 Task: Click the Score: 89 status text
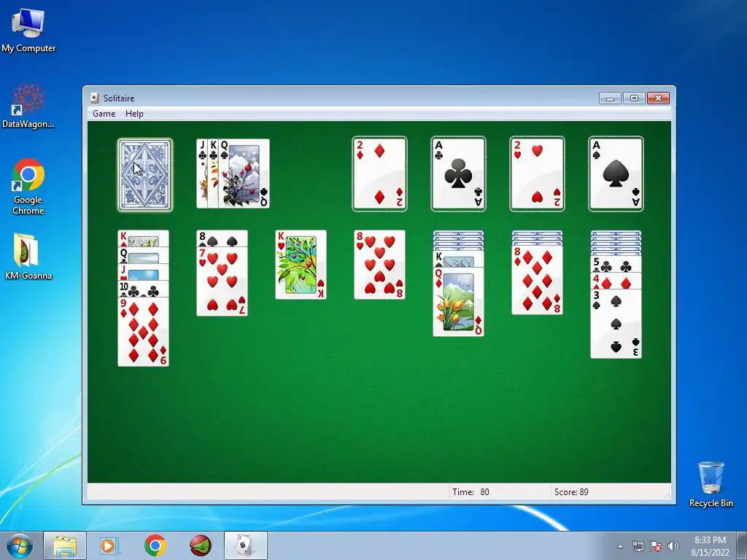[571, 492]
